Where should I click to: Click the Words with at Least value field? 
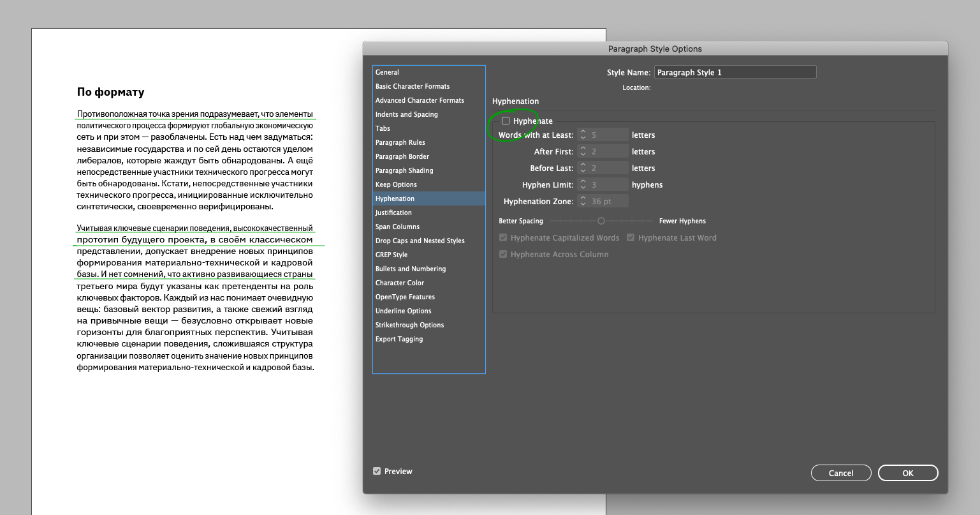(x=608, y=135)
